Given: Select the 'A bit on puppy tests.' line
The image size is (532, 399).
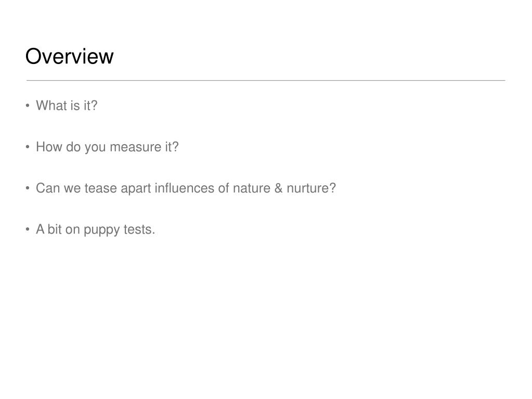Looking at the screenshot, I should (95, 230).
